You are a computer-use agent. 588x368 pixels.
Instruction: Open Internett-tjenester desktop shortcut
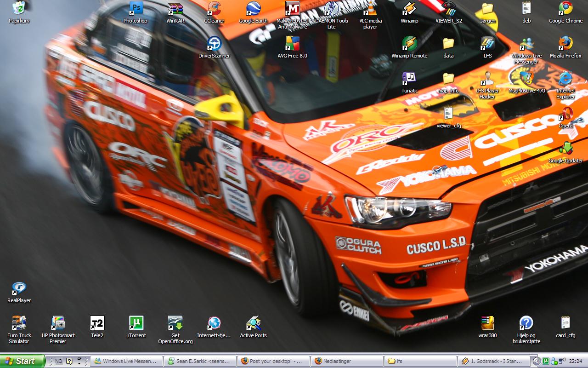click(x=214, y=327)
